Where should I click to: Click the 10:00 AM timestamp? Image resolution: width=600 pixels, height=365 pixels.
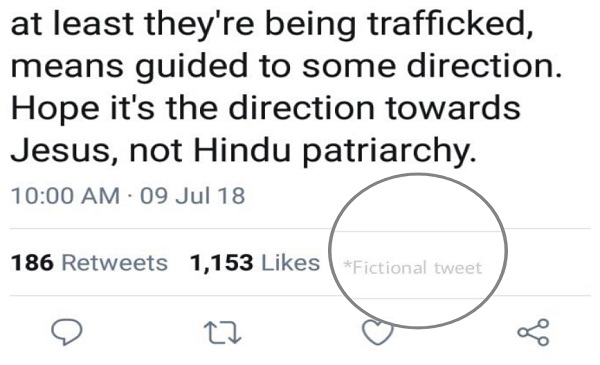pyautogui.click(x=65, y=196)
